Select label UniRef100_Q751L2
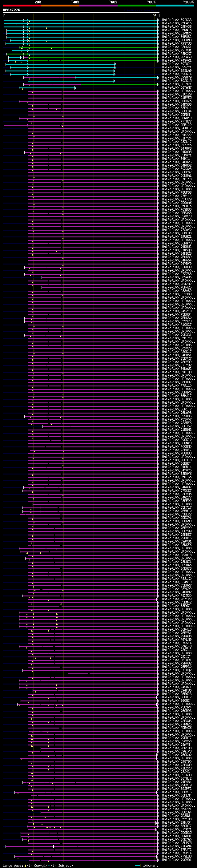The image size is (197, 868). [x=177, y=196]
